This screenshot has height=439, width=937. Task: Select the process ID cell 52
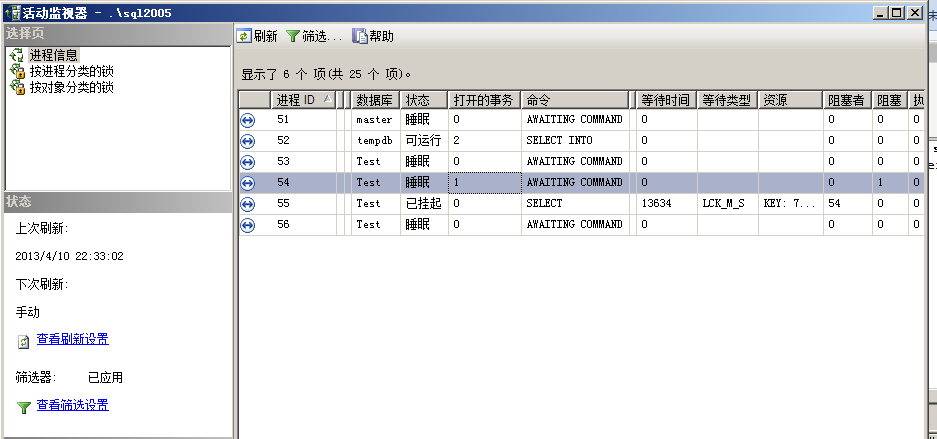[304, 140]
